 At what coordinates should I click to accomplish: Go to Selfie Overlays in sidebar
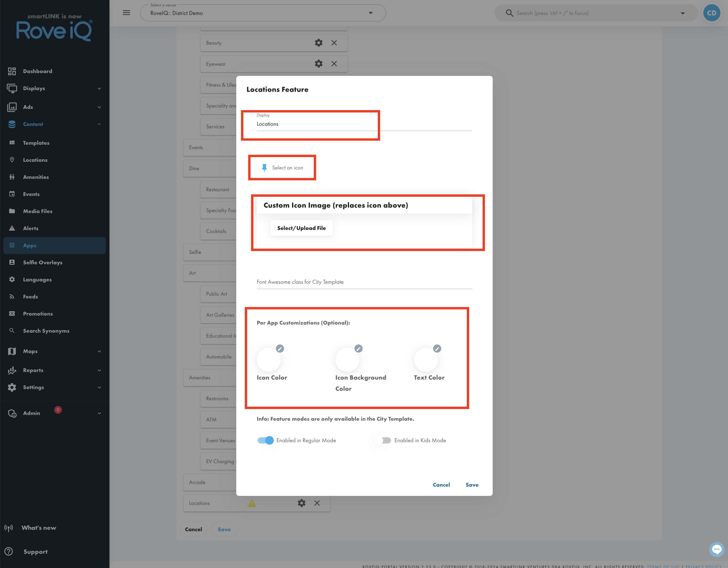pos(54,262)
